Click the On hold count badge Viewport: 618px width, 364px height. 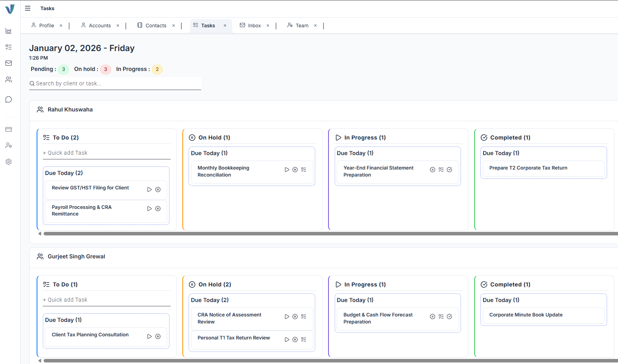[x=106, y=69]
